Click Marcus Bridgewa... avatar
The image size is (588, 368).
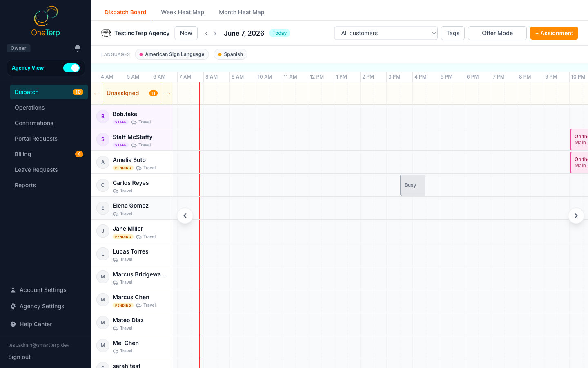pyautogui.click(x=103, y=277)
